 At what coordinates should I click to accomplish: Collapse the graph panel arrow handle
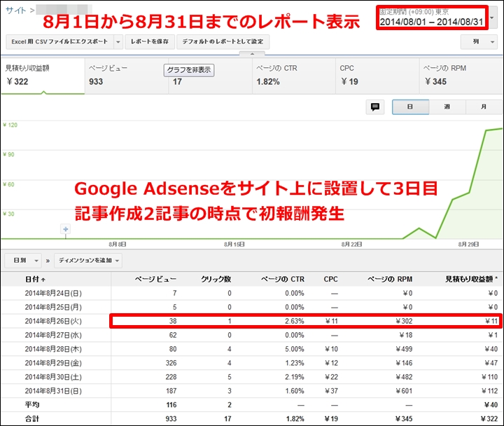click(x=252, y=54)
